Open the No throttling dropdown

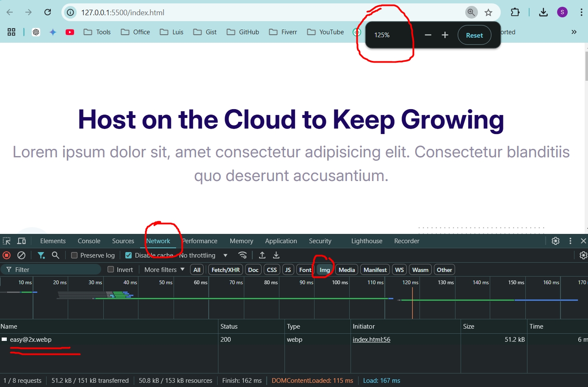203,255
